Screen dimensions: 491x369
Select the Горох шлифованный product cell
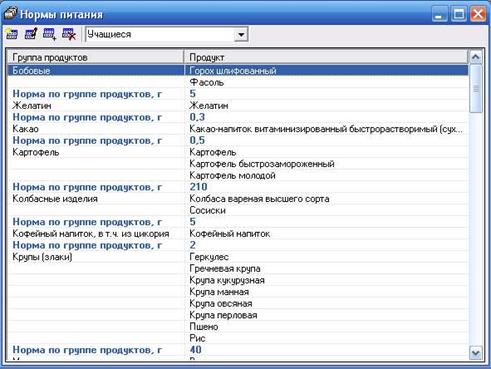[326, 71]
